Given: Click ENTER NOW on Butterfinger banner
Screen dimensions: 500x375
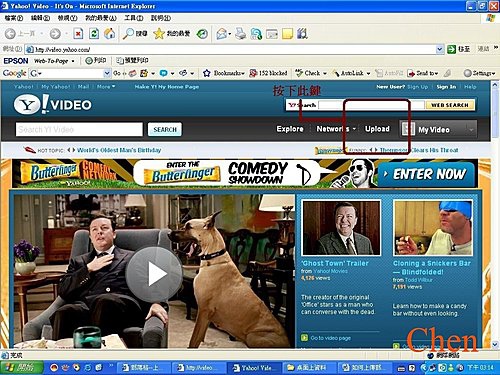Looking at the screenshot, I should (x=426, y=174).
